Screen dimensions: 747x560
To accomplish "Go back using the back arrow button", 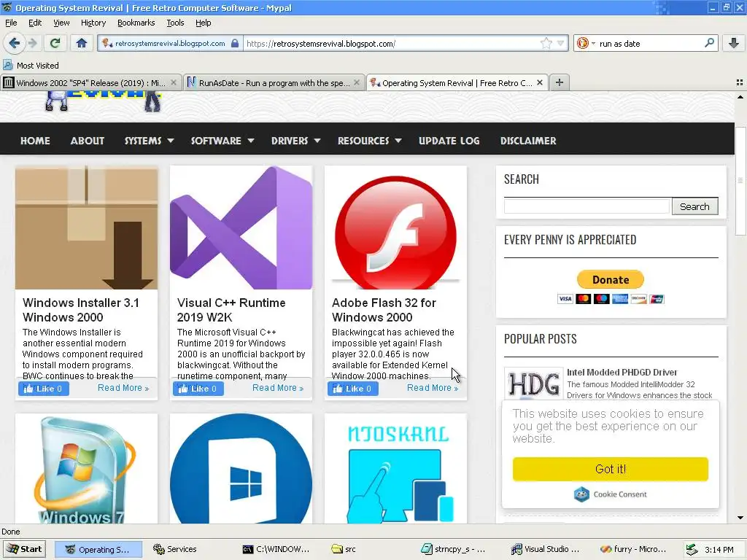I will (x=15, y=43).
